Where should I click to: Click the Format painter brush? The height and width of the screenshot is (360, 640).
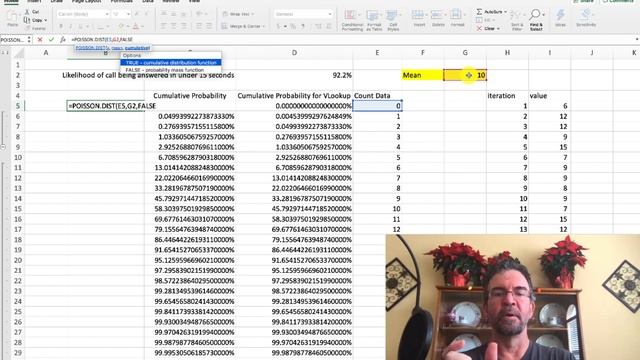click(x=27, y=28)
